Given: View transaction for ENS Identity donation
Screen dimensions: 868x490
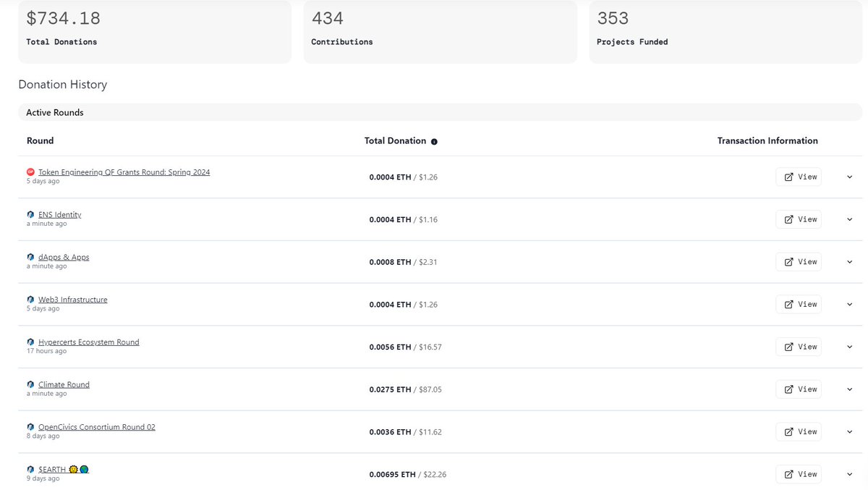Looking at the screenshot, I should [799, 219].
